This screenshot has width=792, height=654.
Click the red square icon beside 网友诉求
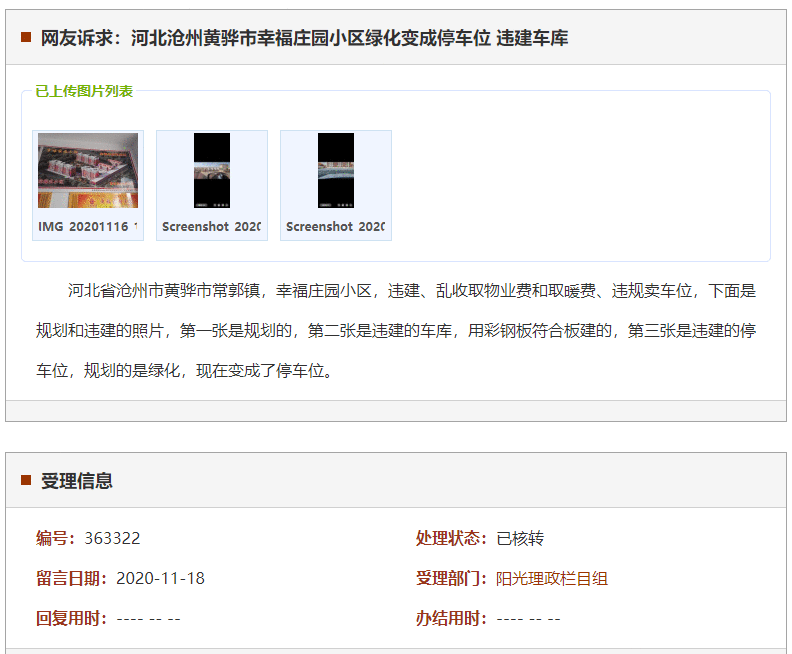[x=26, y=38]
